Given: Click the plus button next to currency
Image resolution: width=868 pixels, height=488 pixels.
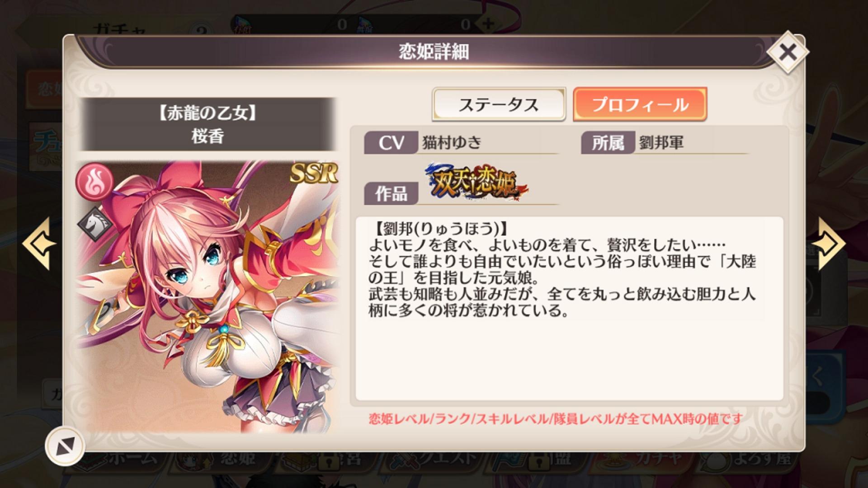Looking at the screenshot, I should click(x=487, y=23).
